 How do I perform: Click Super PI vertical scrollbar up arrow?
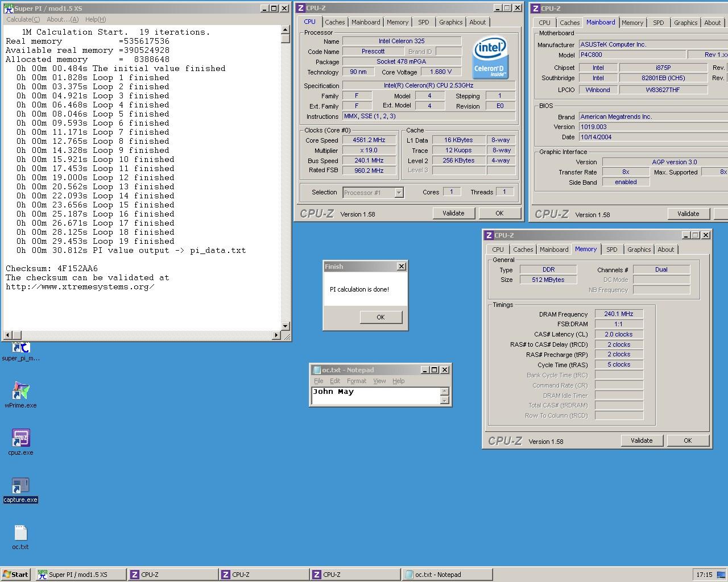[286, 30]
